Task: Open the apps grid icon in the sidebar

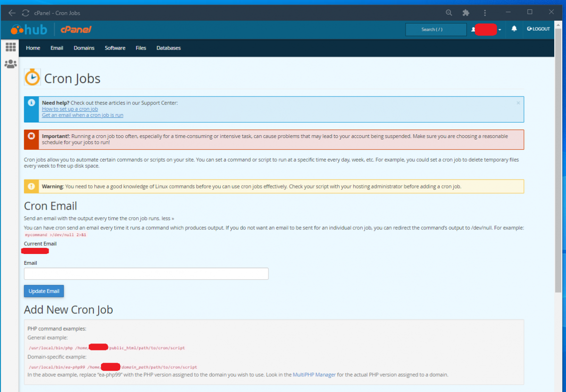Action: (10, 47)
